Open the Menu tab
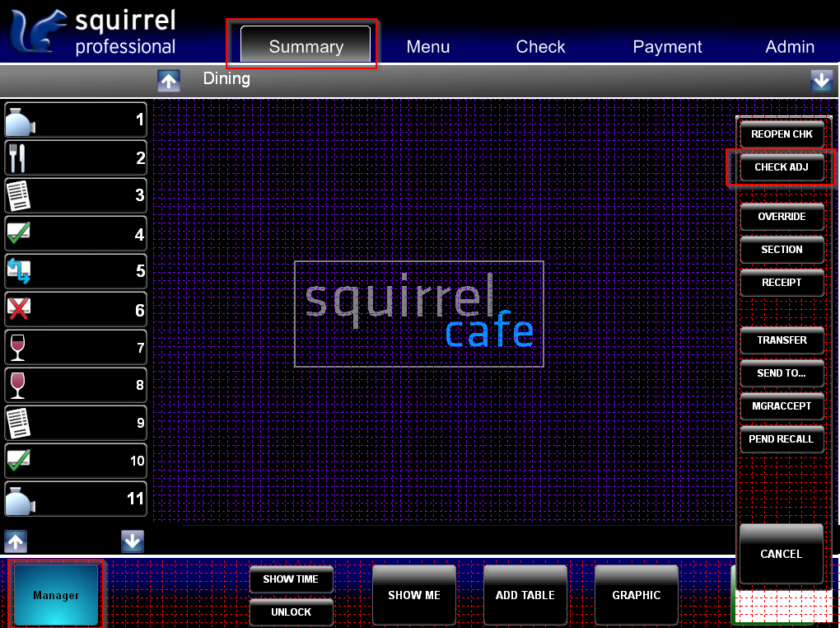840x628 pixels. [x=427, y=47]
